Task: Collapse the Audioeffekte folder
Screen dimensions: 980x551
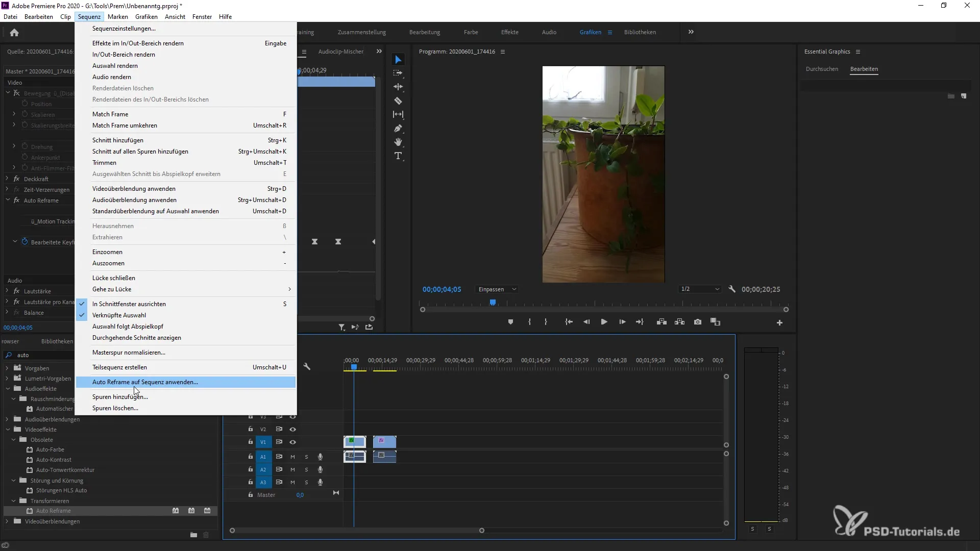Action: (x=7, y=389)
